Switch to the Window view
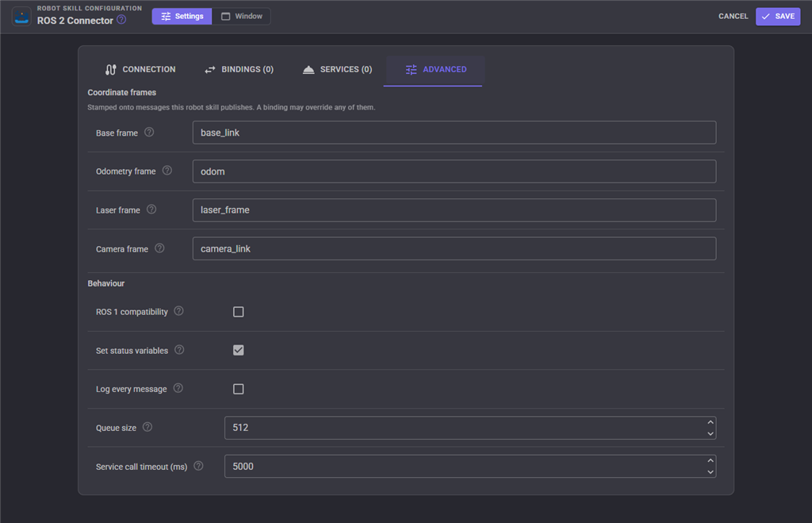 [x=241, y=17]
